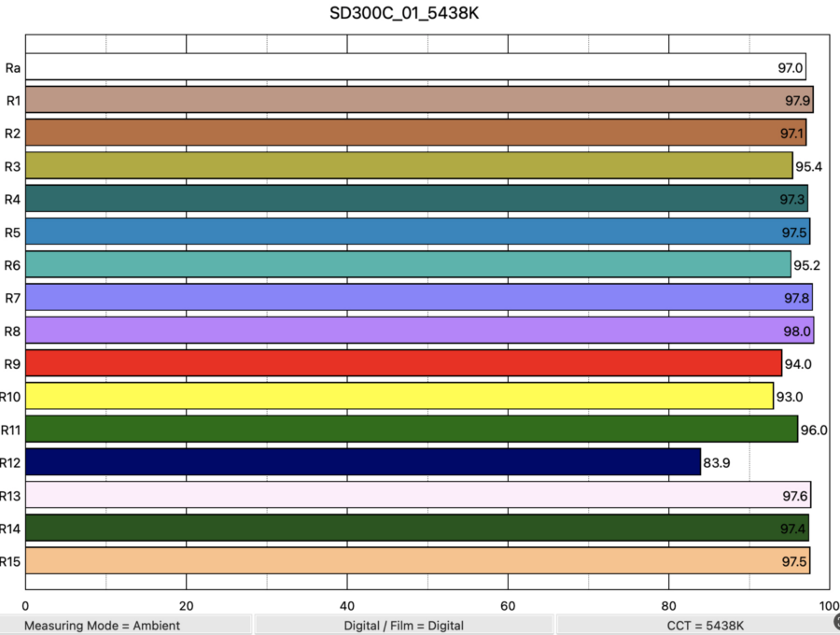Select the R5 blue bar
Image resolution: width=840 pixels, height=635 pixels.
pyautogui.click(x=417, y=232)
